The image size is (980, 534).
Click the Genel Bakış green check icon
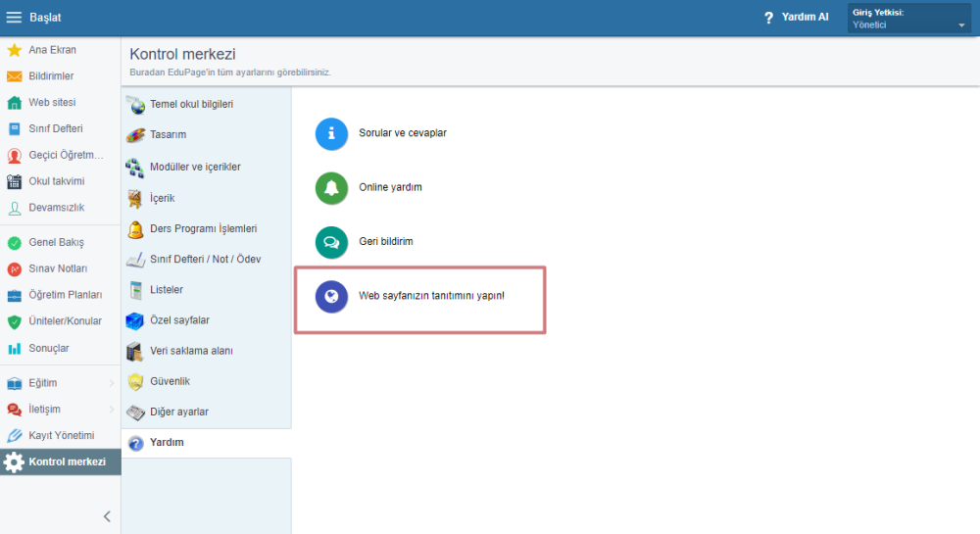pyautogui.click(x=15, y=242)
